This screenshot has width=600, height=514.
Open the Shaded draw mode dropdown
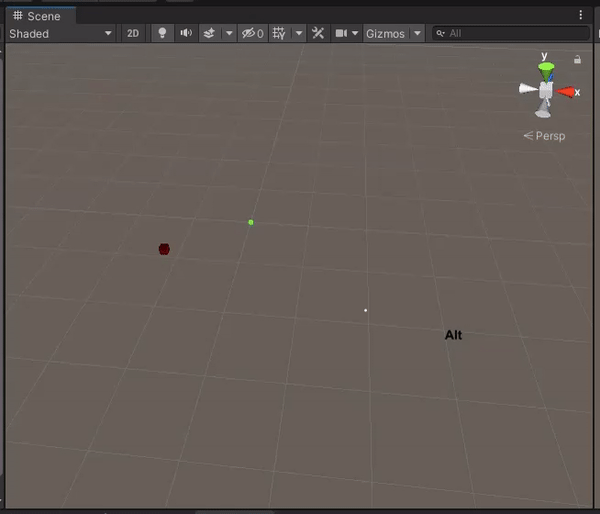pyautogui.click(x=60, y=34)
